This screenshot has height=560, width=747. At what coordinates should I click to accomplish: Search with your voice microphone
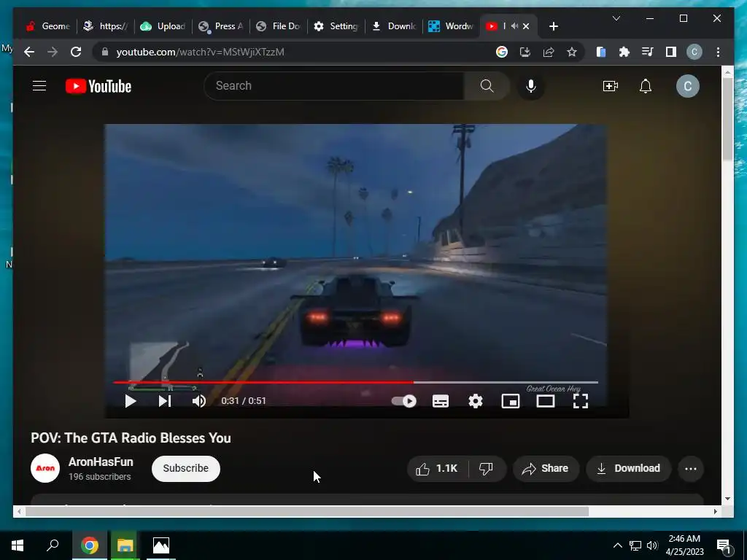(531, 86)
